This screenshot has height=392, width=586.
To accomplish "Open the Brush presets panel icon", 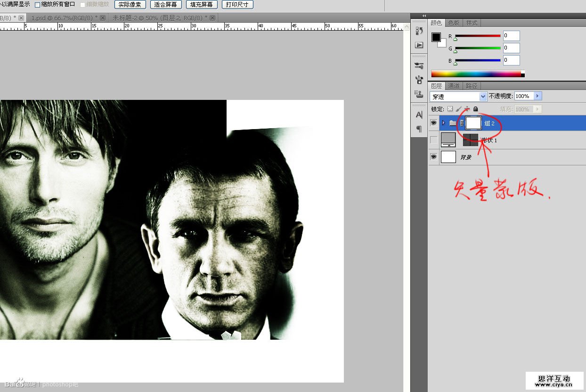I will coord(419,66).
